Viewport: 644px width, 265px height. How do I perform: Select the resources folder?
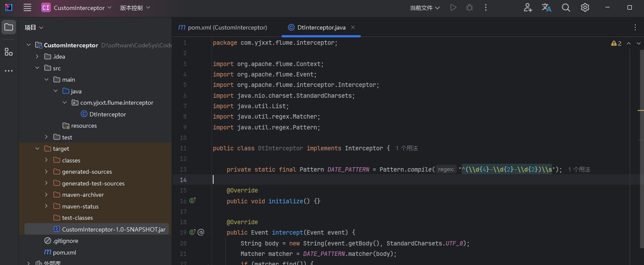coord(79,126)
